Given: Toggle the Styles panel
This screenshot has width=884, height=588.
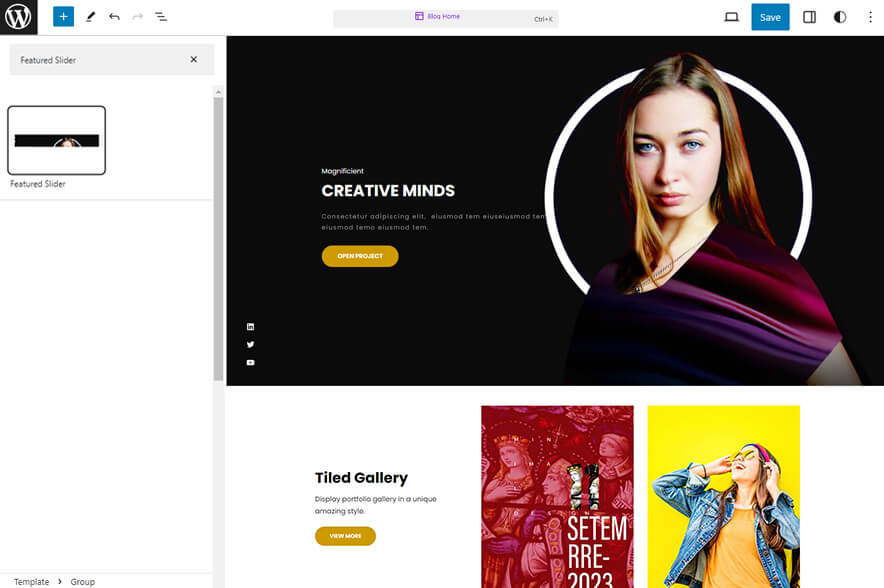Looking at the screenshot, I should (839, 16).
